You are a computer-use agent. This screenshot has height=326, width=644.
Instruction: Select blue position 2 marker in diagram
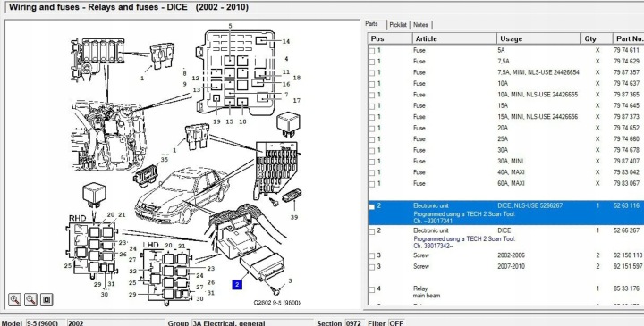(x=237, y=284)
